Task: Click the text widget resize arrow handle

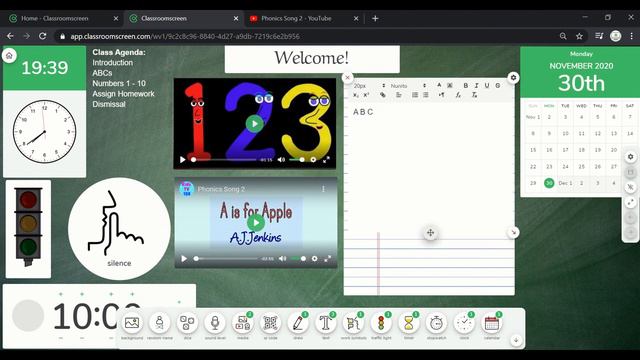Action: 513,232
